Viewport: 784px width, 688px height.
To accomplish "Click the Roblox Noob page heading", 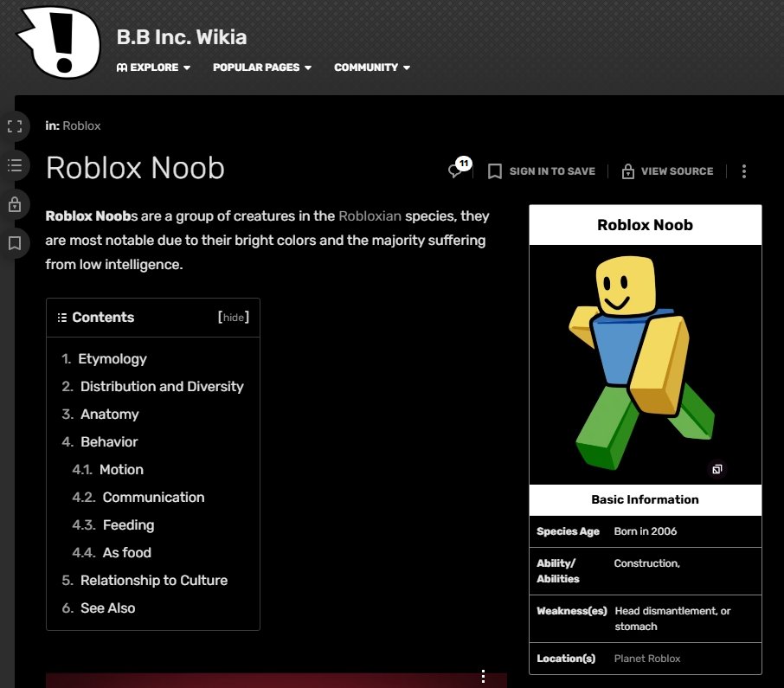I will [x=135, y=168].
